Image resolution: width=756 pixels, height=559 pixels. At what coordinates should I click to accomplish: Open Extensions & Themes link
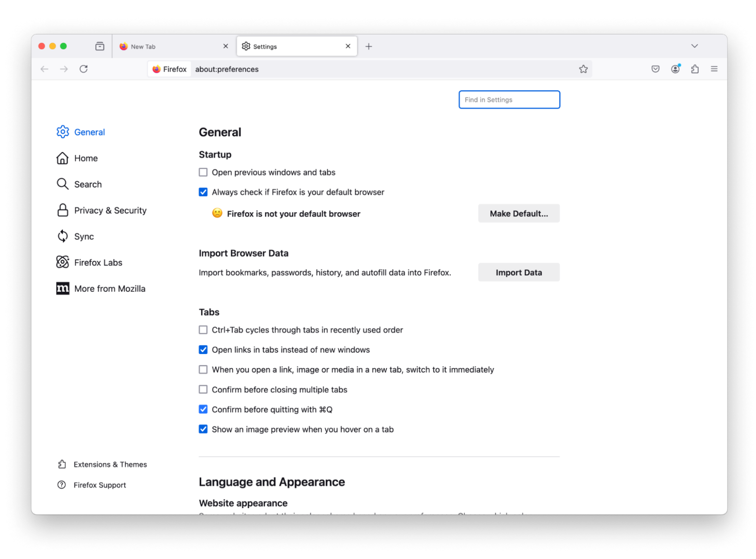coord(102,465)
